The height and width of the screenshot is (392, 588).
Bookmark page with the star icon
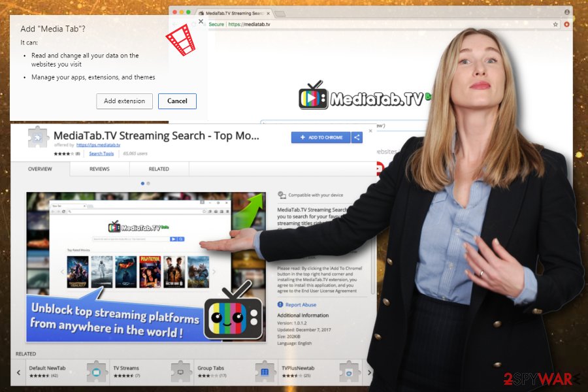click(555, 24)
